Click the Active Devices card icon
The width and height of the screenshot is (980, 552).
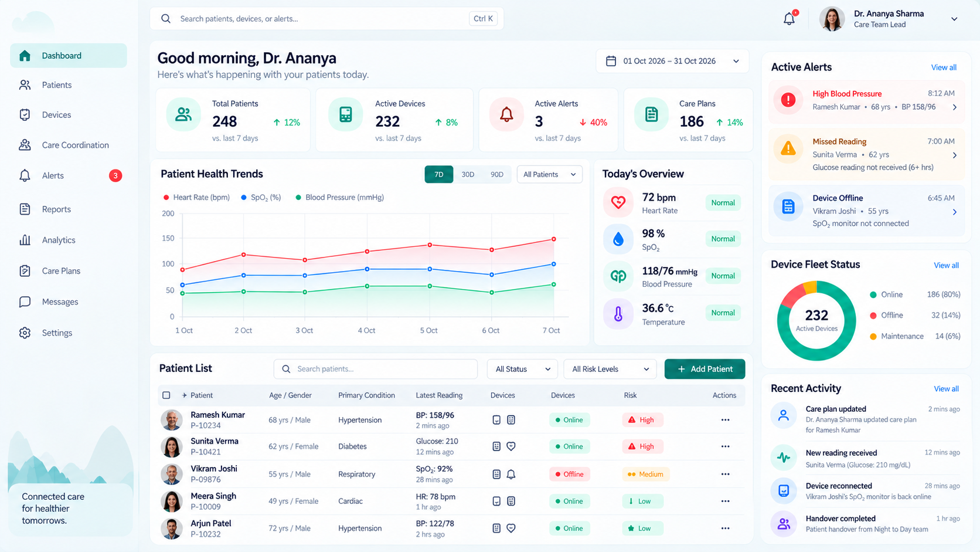(345, 114)
